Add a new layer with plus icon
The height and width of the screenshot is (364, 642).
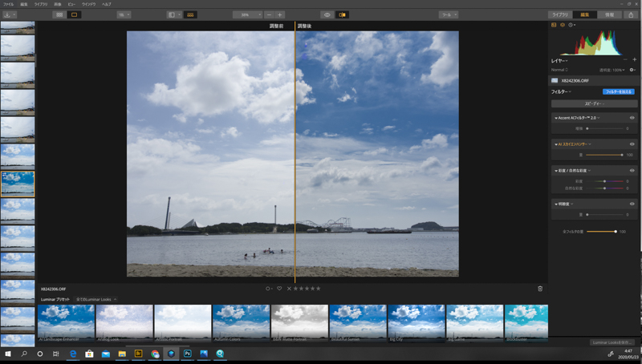(634, 60)
